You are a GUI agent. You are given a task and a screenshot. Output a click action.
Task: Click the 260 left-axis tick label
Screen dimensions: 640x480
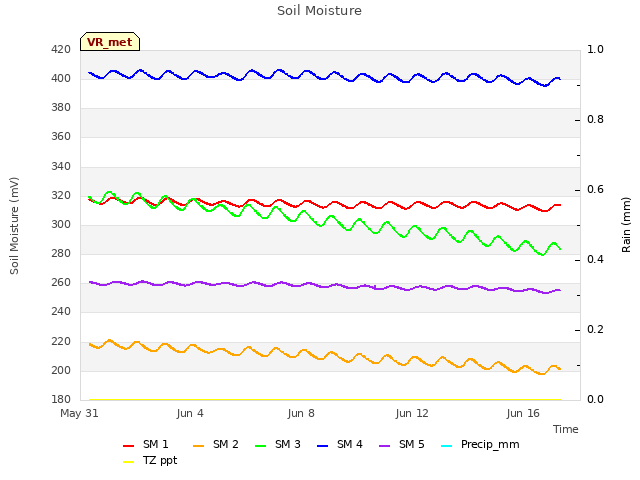61,282
